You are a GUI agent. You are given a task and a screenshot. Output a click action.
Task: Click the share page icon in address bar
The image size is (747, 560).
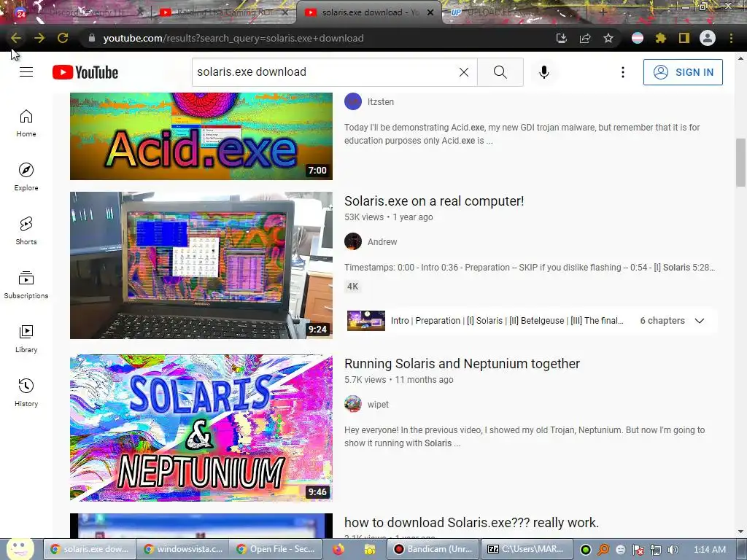[x=585, y=38]
